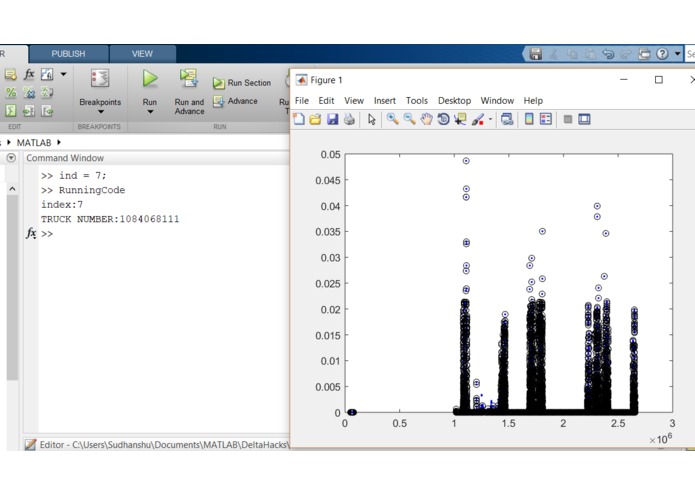The width and height of the screenshot is (695, 494).
Task: Click the Insert Section icon
Action: click(x=11, y=74)
